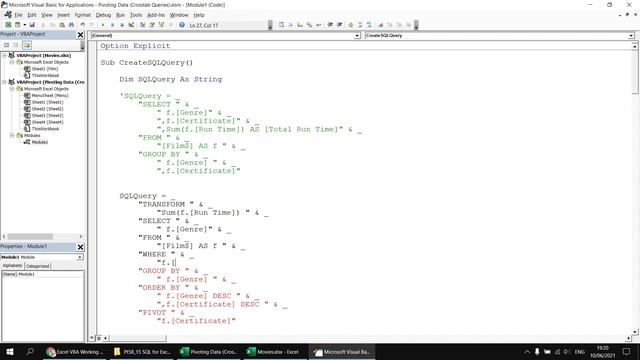Image resolution: width=640 pixels, height=360 pixels.
Task: Close the Properties - Module1 panel
Action: tap(80, 247)
